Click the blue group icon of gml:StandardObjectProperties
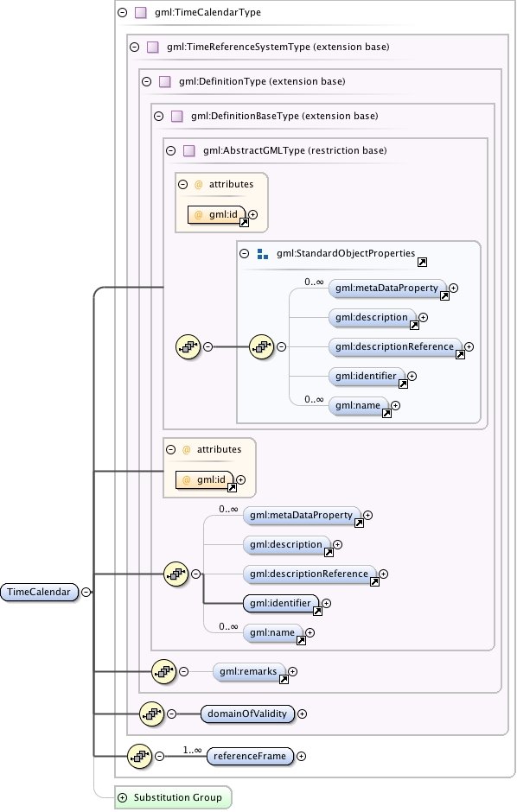 pyautogui.click(x=263, y=254)
